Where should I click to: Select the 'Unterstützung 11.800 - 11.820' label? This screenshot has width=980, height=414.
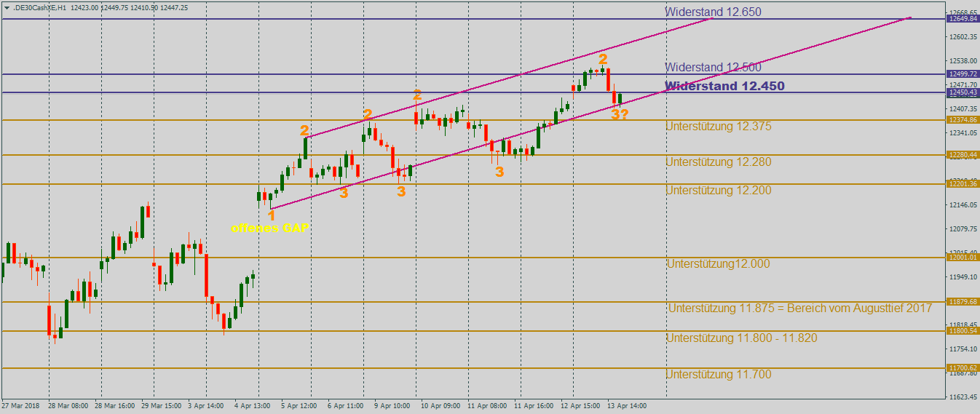coord(741,338)
